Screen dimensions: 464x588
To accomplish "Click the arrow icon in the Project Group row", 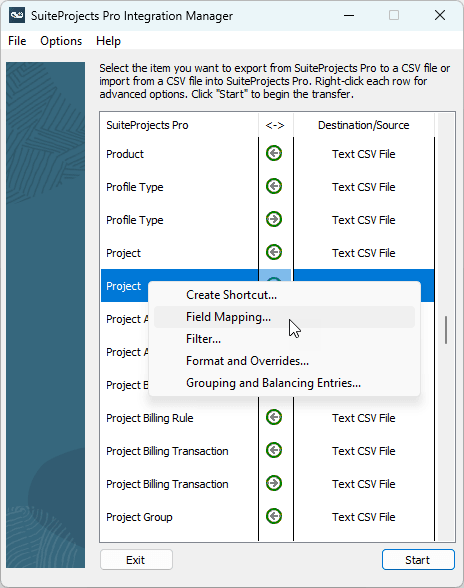I will [x=274, y=516].
